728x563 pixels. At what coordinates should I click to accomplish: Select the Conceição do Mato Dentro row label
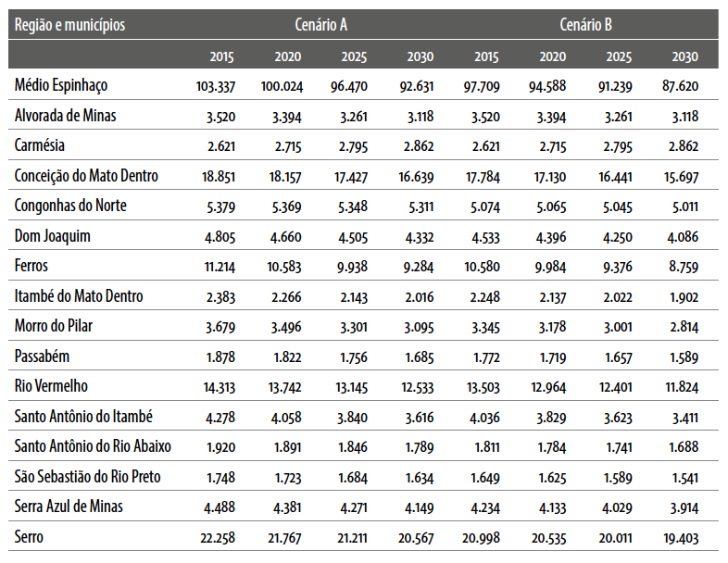(x=86, y=176)
